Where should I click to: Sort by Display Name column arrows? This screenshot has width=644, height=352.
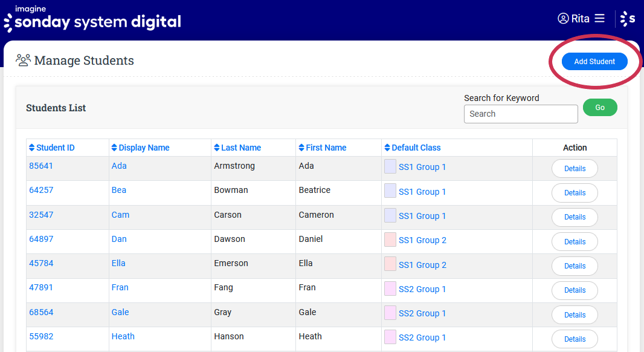tap(114, 148)
